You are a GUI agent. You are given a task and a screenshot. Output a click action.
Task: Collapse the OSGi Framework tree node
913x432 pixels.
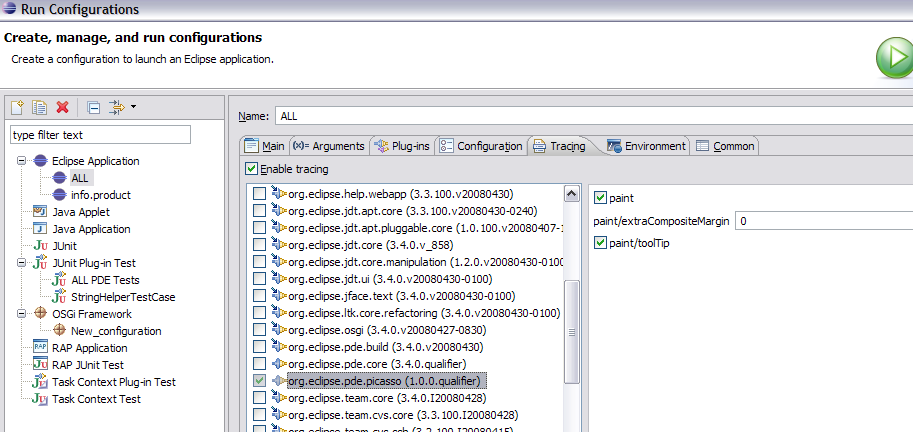coord(22,314)
